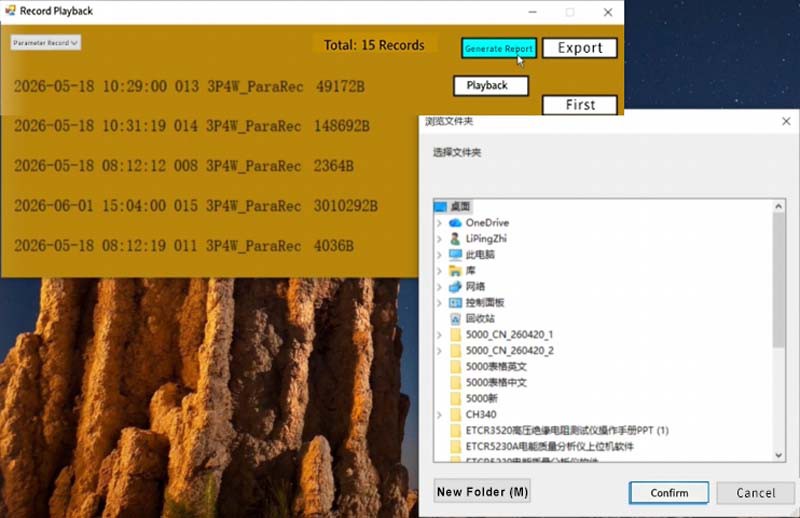Select record 013 dated 2026-05-18 10:29:00
The height and width of the screenshot is (518, 800).
pos(189,86)
